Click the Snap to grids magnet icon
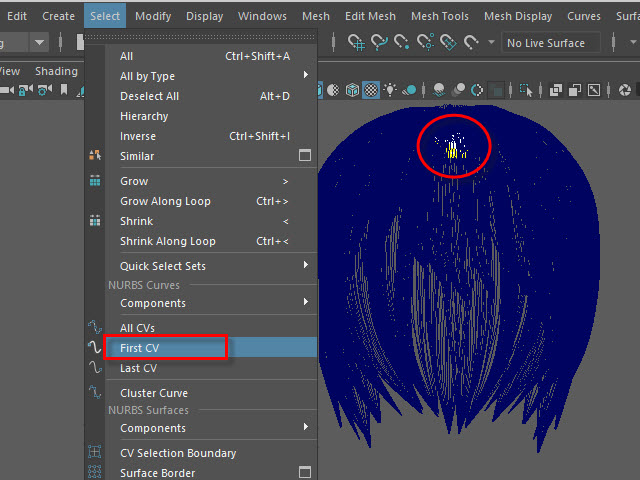Image resolution: width=640 pixels, height=480 pixels. tap(356, 43)
